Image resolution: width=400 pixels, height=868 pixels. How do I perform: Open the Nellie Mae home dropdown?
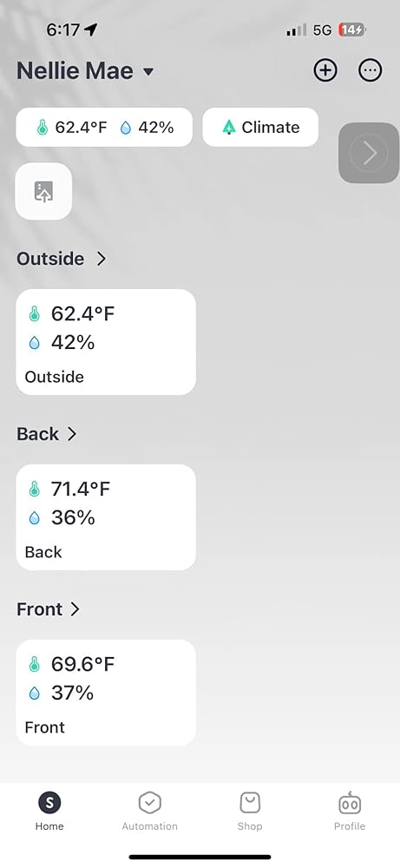point(85,71)
